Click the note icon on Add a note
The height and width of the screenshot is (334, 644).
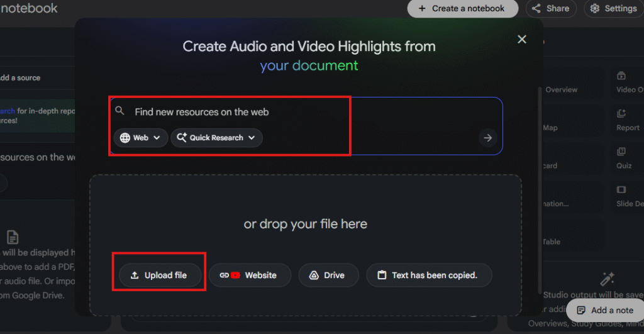tap(580, 310)
